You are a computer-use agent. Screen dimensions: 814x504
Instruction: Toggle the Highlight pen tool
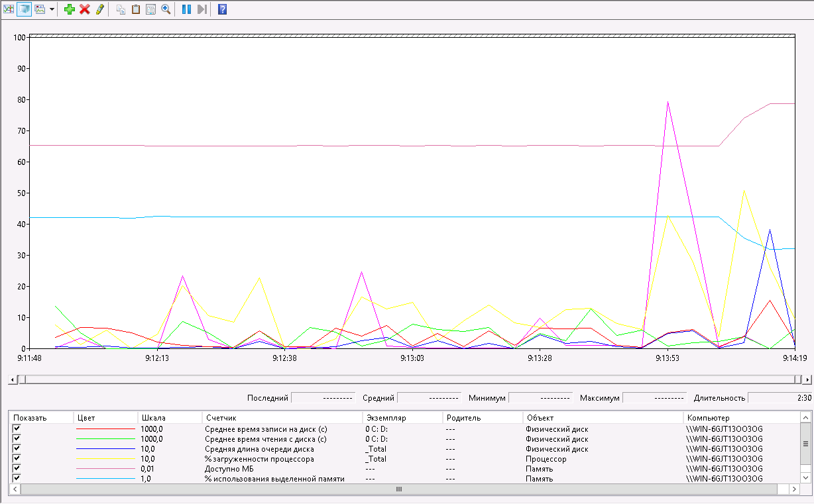[x=100, y=9]
